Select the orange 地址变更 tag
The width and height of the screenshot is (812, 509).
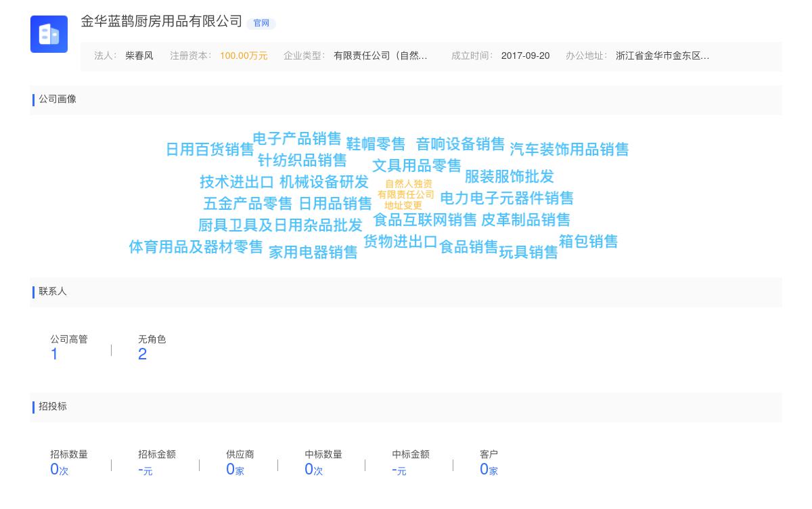point(403,205)
